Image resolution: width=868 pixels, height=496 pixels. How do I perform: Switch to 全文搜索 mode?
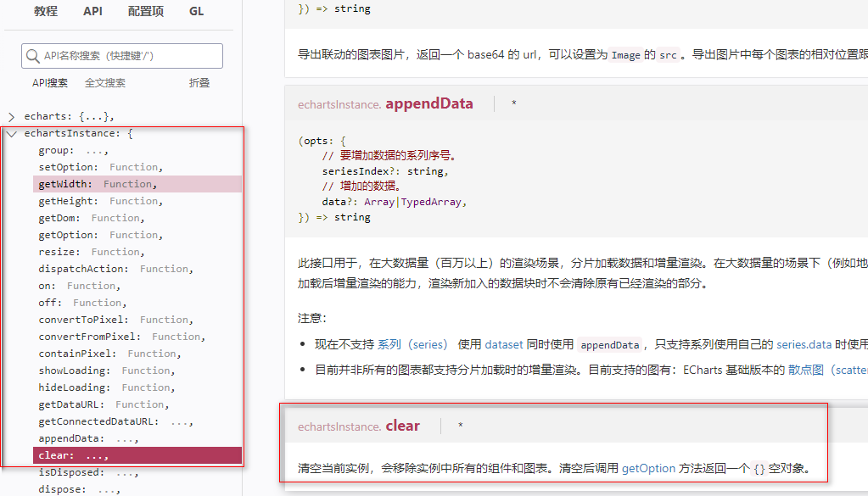coord(105,83)
